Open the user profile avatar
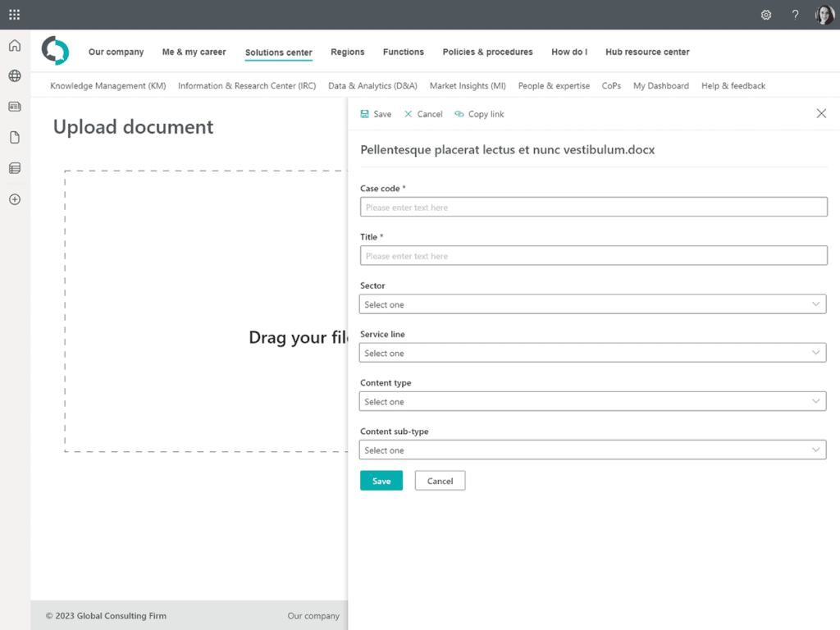Screen dimensions: 840x630 [823, 14]
